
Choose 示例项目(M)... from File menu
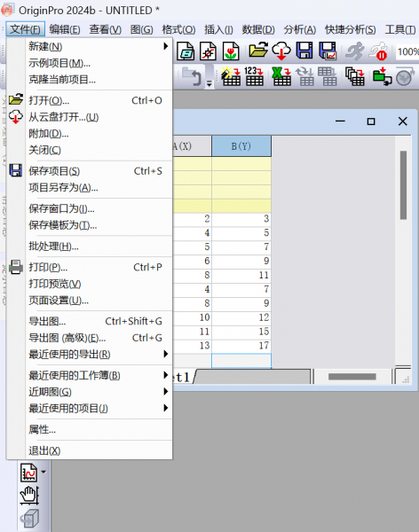[99, 63]
